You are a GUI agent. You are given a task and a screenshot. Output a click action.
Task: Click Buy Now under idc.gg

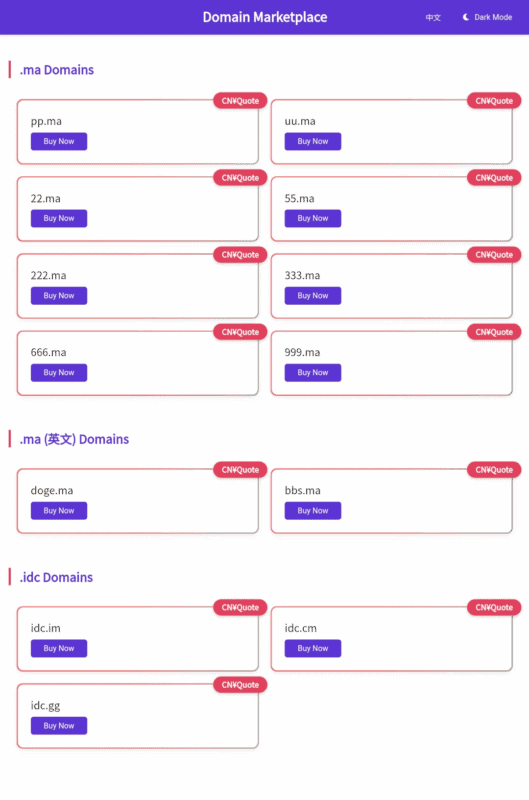[59, 726]
